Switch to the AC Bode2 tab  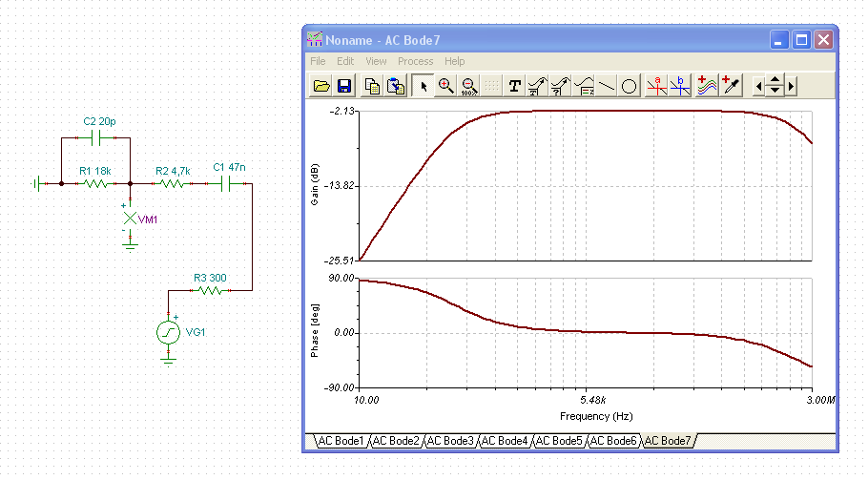(x=395, y=441)
